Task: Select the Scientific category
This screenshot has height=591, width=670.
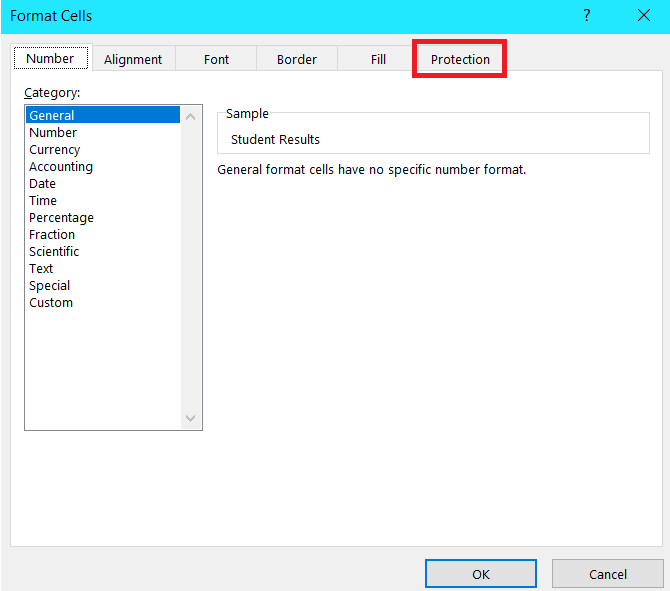Action: click(54, 251)
